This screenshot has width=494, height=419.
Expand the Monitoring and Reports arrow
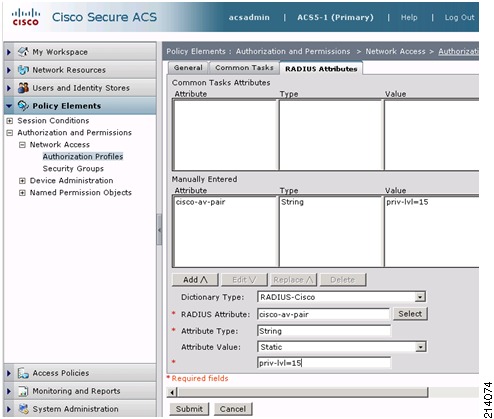(x=9, y=391)
